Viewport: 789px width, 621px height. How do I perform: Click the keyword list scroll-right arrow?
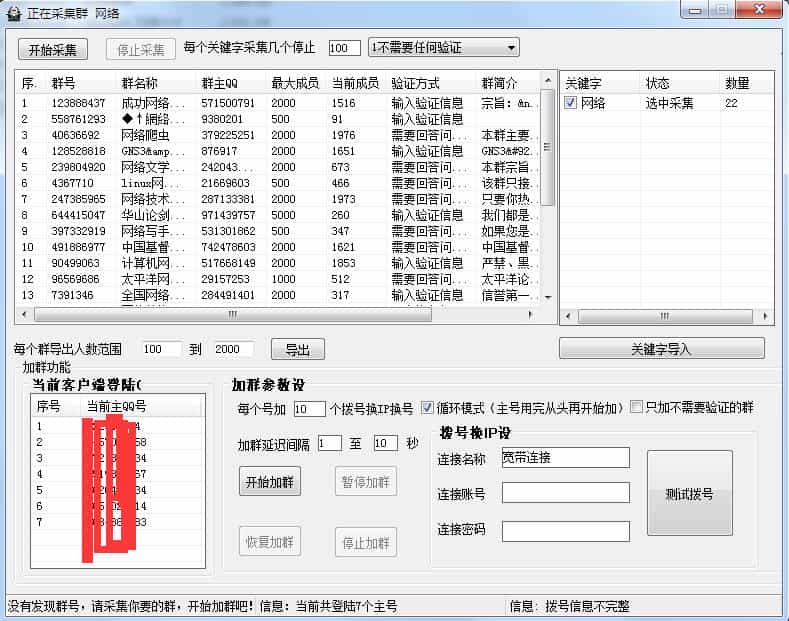coord(765,316)
